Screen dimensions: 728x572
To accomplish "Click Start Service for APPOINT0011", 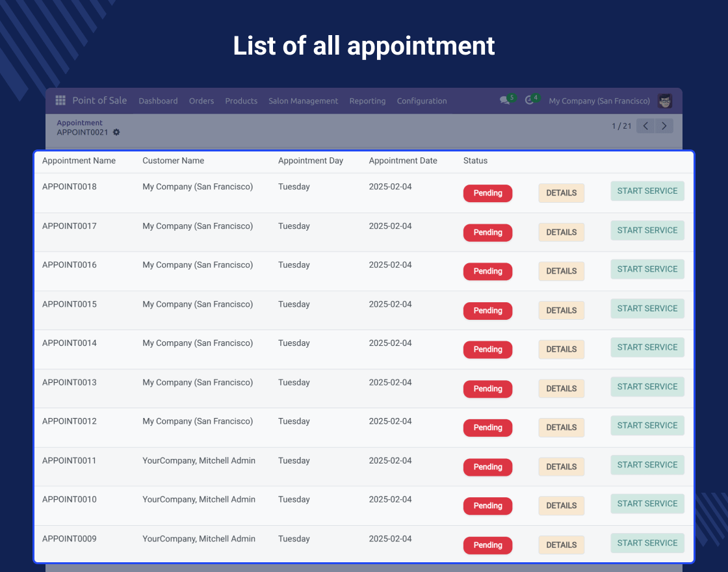I will (x=647, y=465).
